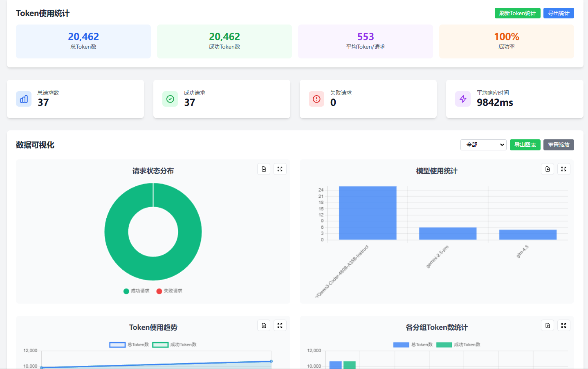The image size is (588, 369).
Task: Click the 数据可视化 heading
Action: click(x=35, y=145)
